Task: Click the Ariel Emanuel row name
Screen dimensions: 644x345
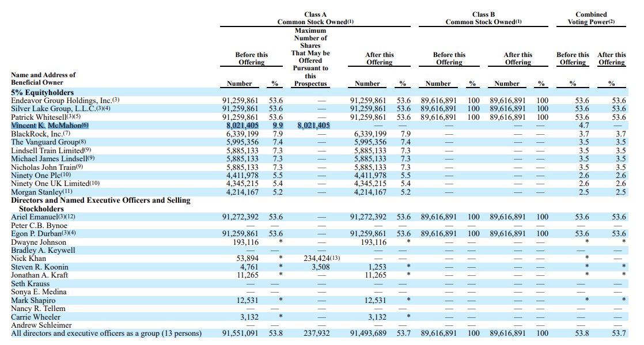Action: pyautogui.click(x=43, y=217)
